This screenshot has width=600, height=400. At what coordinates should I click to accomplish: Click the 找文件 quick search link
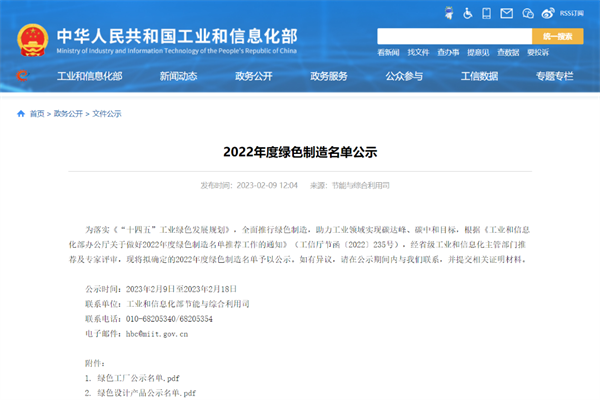pos(417,52)
